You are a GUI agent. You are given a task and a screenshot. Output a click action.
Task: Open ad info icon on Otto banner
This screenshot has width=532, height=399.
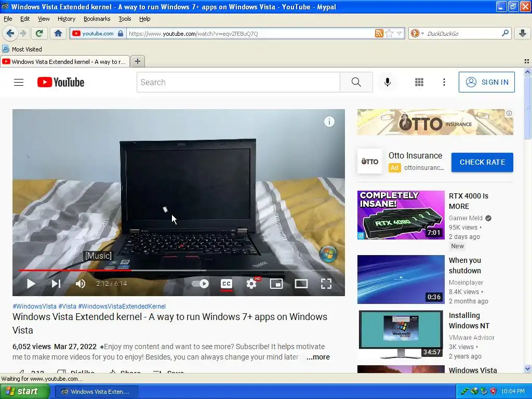[x=509, y=113]
